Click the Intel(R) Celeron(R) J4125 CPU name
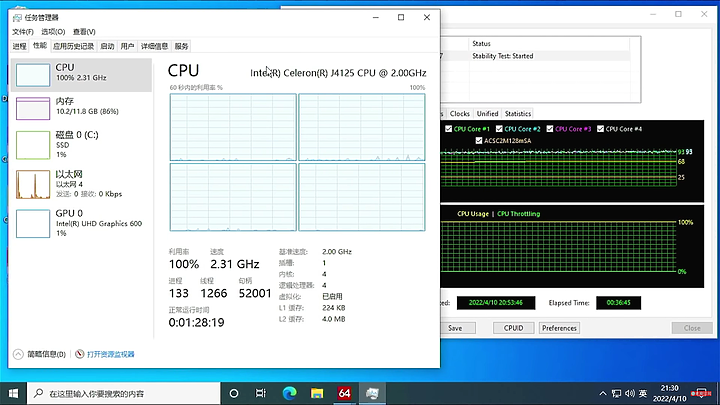Screen dimensions: 720x405 (x=338, y=73)
